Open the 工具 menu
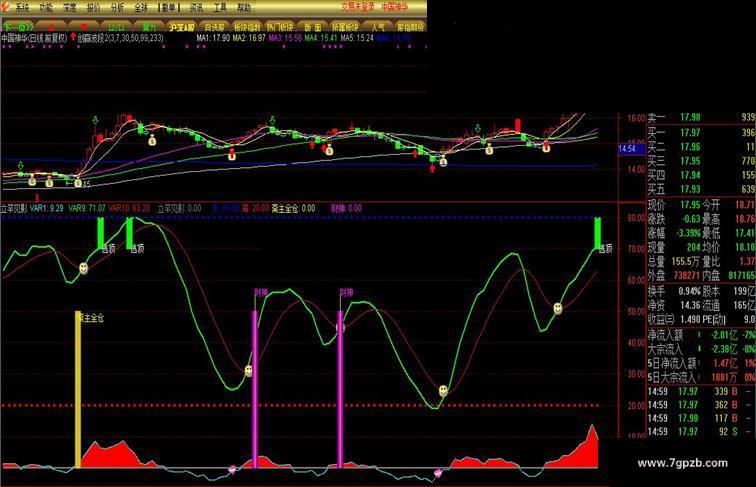Viewport: 756px width, 487px height. 220,8
